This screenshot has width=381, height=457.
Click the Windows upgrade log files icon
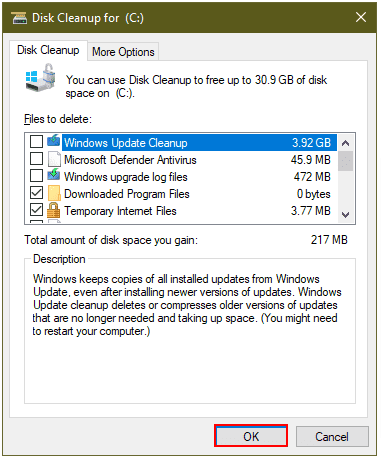[54, 175]
